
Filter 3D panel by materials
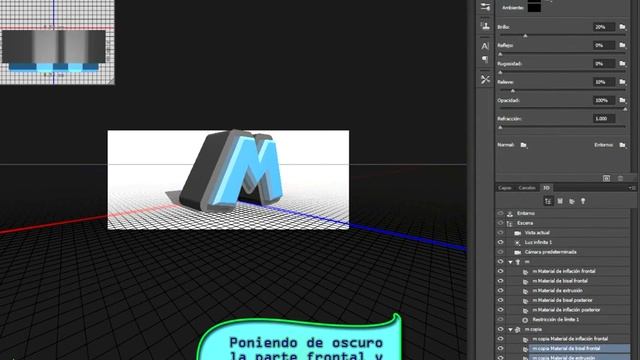[x=571, y=201]
